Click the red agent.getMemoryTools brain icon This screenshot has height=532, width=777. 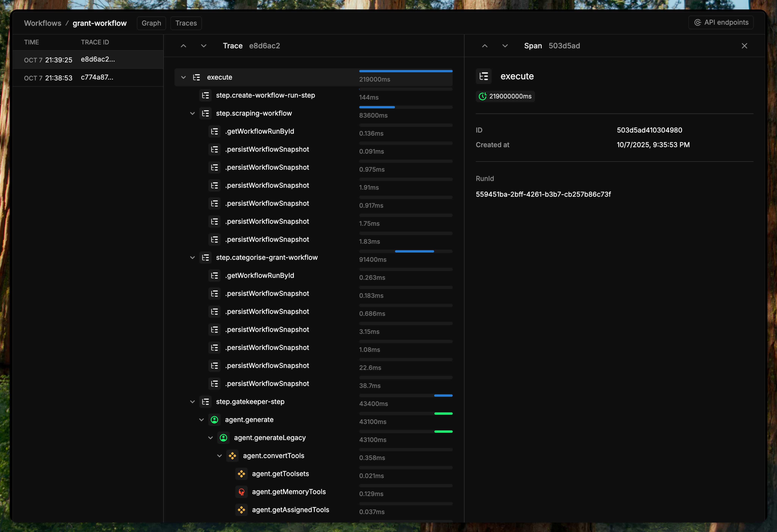pyautogui.click(x=241, y=492)
